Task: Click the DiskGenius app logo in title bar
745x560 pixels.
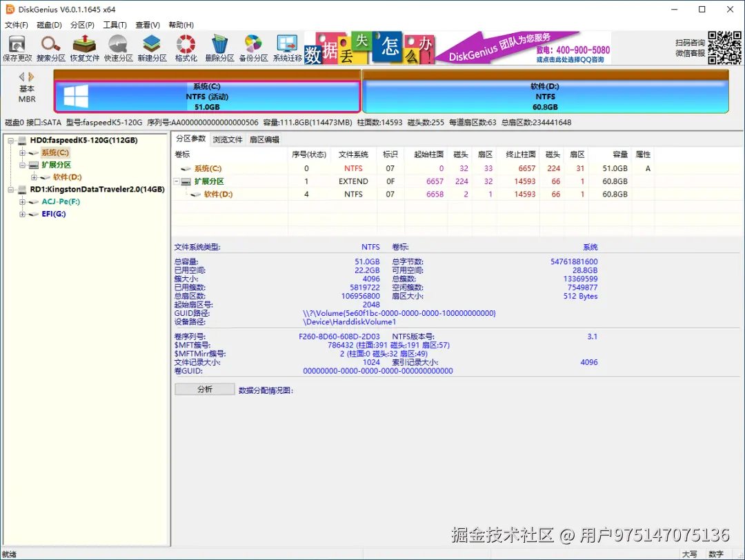Action: coord(10,9)
